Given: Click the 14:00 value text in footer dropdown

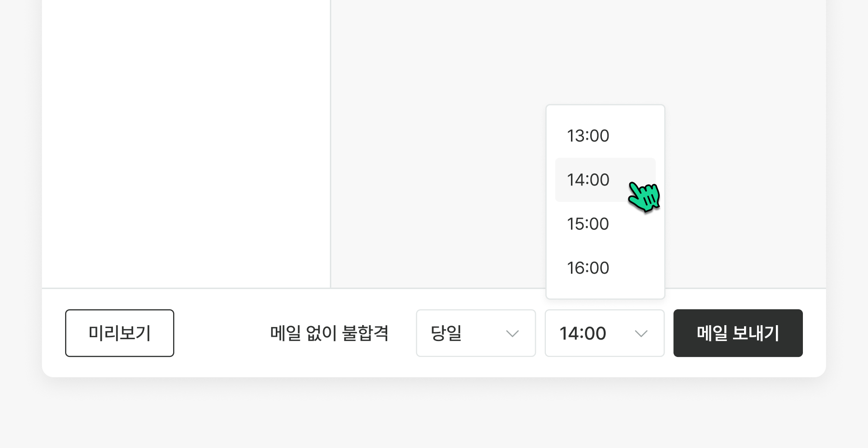Looking at the screenshot, I should click(583, 333).
